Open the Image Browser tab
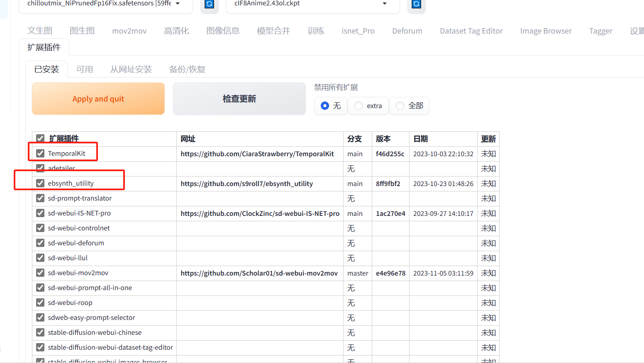 tap(546, 31)
